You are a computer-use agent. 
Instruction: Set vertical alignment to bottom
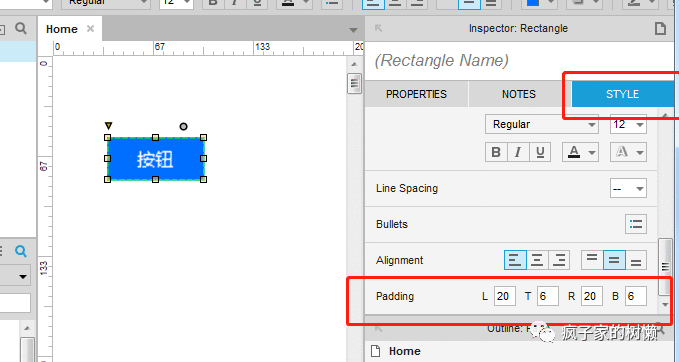[636, 260]
